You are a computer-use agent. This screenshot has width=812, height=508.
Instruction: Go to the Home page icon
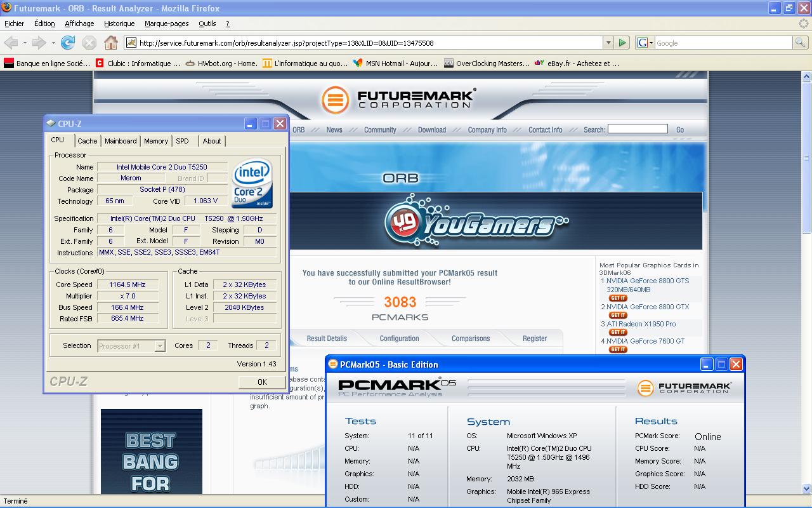tap(111, 43)
